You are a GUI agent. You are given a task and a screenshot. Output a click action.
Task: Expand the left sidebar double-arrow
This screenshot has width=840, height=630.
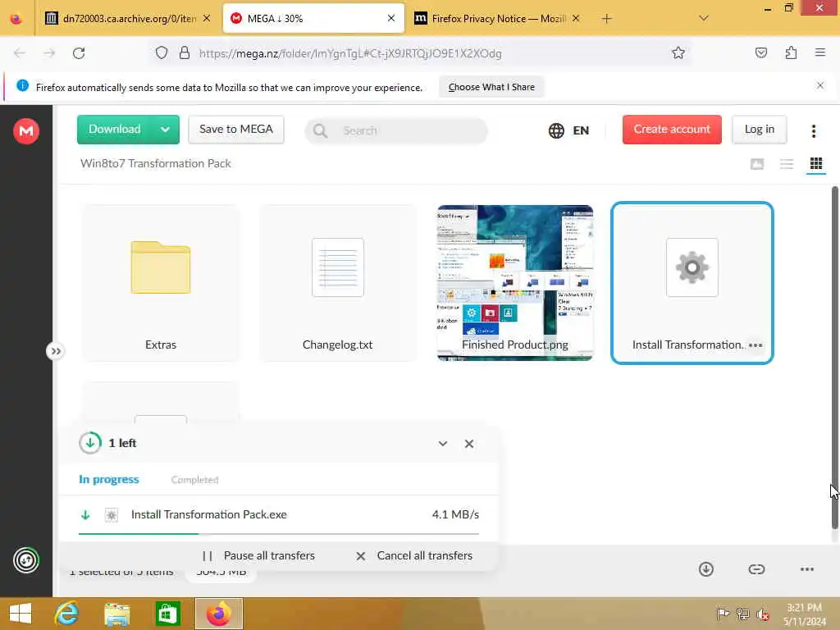(x=55, y=351)
